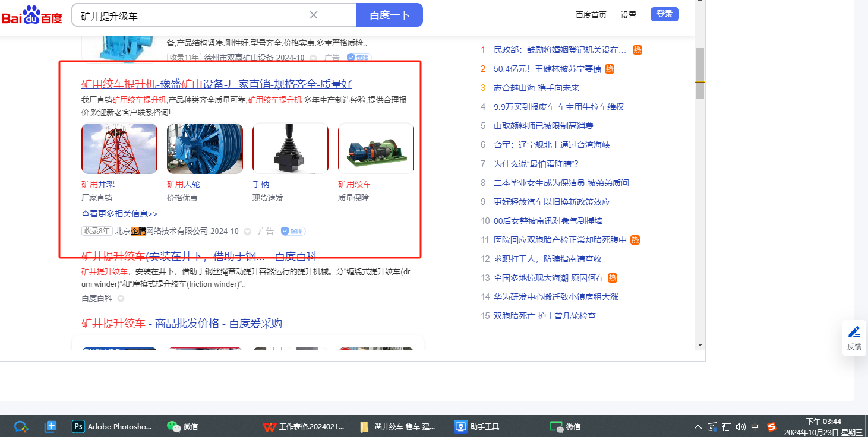
Task: Expand the arrow beside 徐州市双赢矿山设备 2024-10
Action: (313, 58)
